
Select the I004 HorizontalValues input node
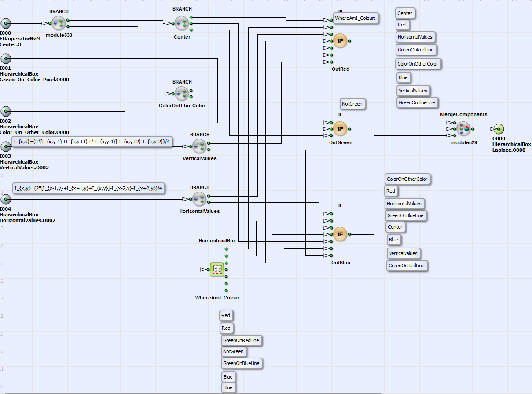(x=6, y=199)
